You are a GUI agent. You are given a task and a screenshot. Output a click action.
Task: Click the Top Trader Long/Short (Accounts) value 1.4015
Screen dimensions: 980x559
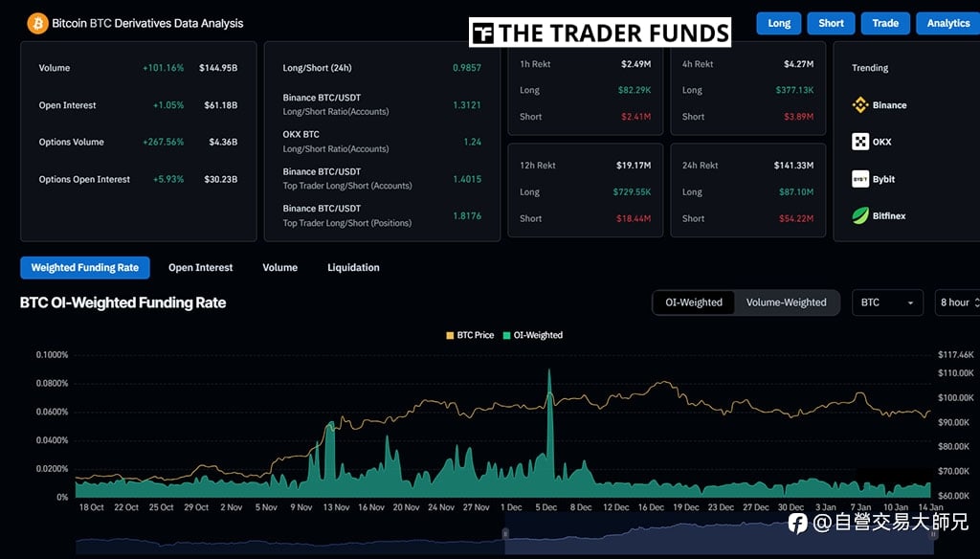(467, 179)
